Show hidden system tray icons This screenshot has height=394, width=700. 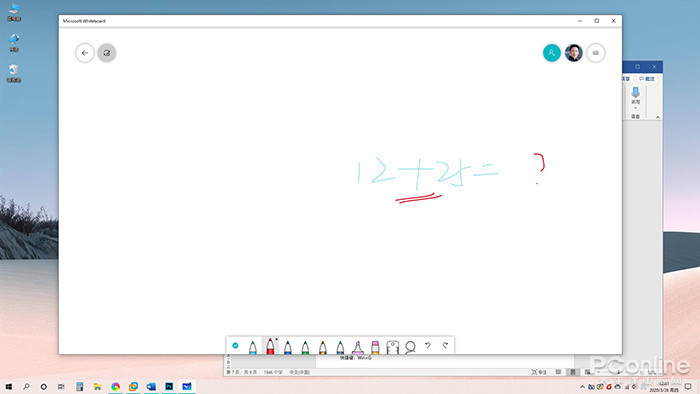coord(582,387)
